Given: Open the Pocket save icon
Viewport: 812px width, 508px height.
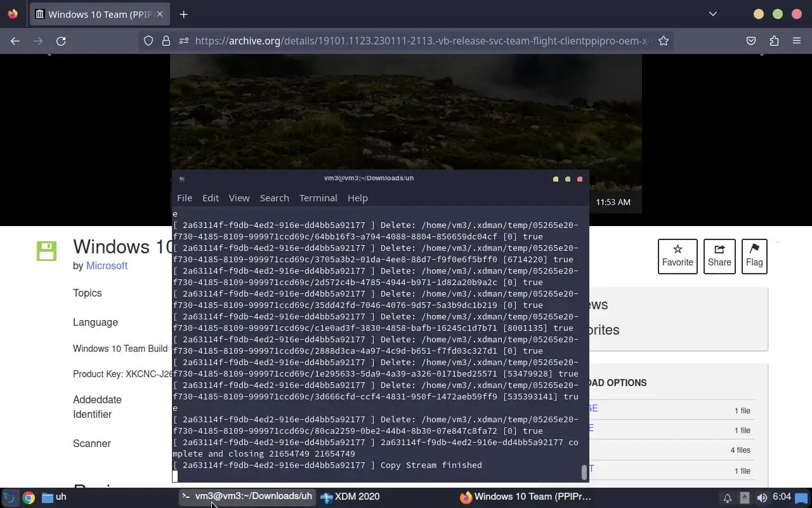Looking at the screenshot, I should point(751,41).
